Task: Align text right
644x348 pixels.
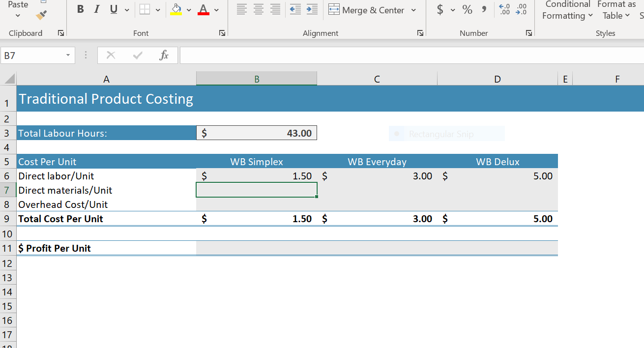Action: (x=275, y=9)
